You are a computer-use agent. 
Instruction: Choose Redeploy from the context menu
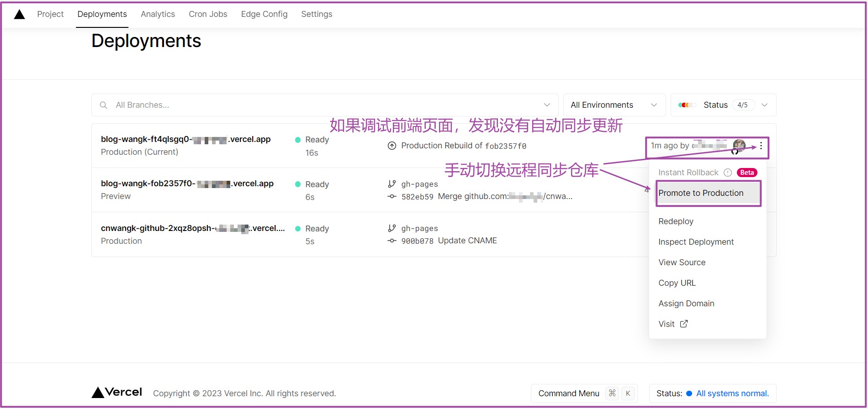(676, 221)
